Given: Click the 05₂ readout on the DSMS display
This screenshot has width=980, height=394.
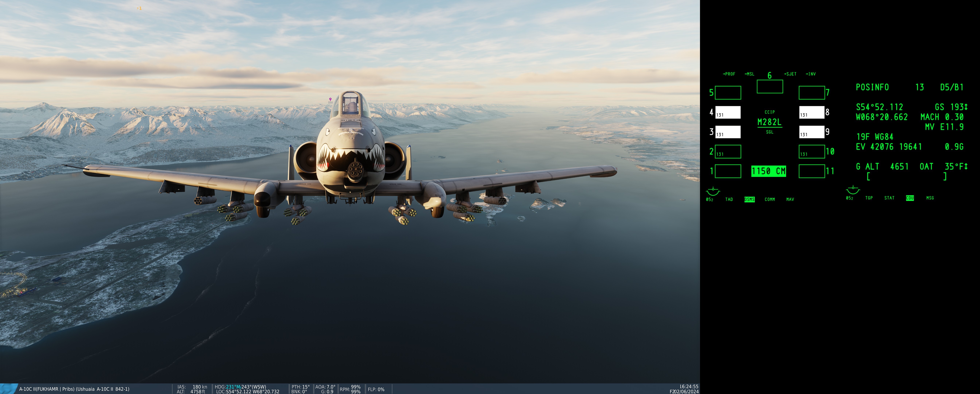Looking at the screenshot, I should [710, 200].
